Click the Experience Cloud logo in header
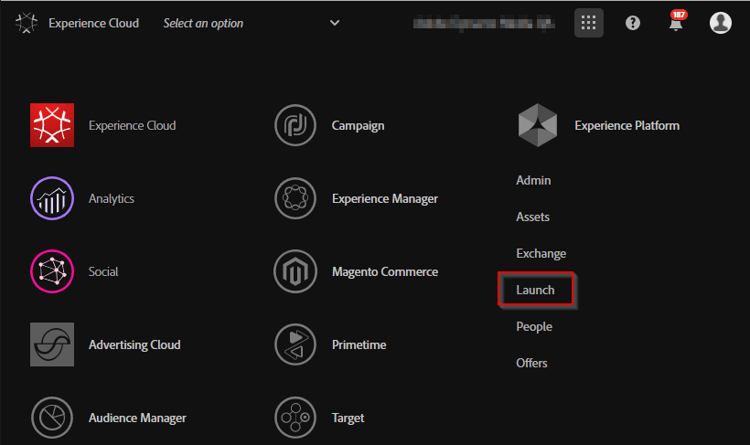Image resolution: width=750 pixels, height=445 pixels. click(x=26, y=23)
